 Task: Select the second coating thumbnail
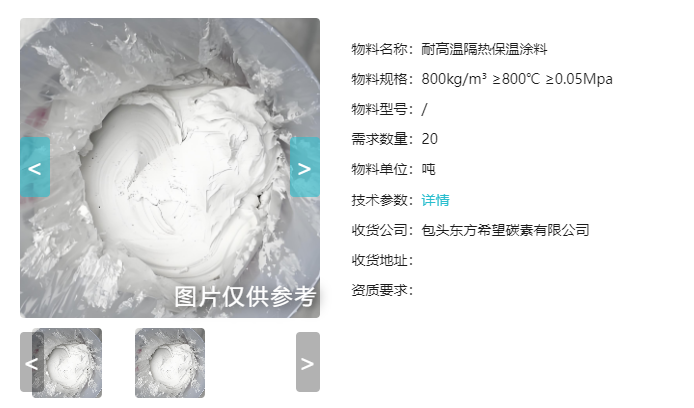pyautogui.click(x=170, y=363)
